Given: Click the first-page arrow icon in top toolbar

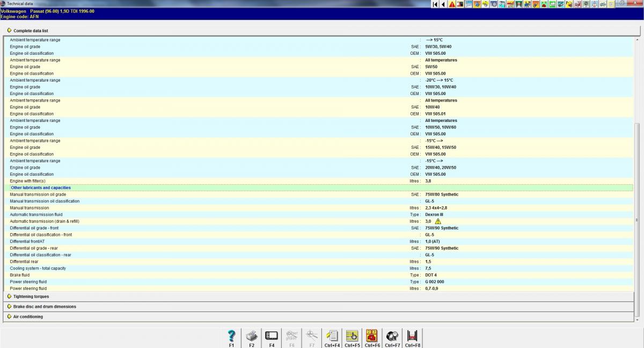Looking at the screenshot, I should (x=435, y=4).
